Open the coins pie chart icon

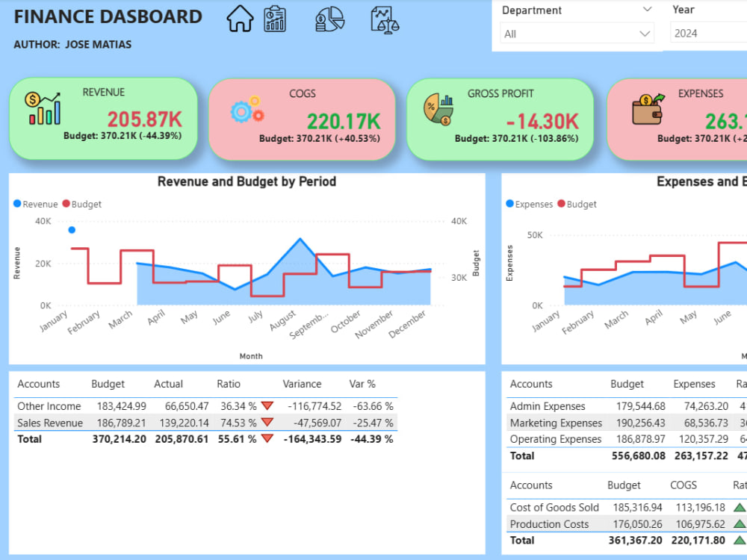pyautogui.click(x=329, y=19)
